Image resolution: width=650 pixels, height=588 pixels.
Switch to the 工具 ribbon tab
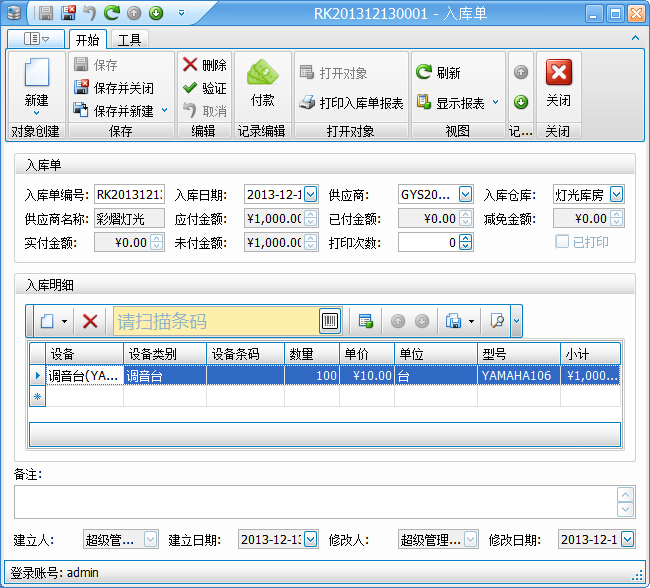[129, 40]
